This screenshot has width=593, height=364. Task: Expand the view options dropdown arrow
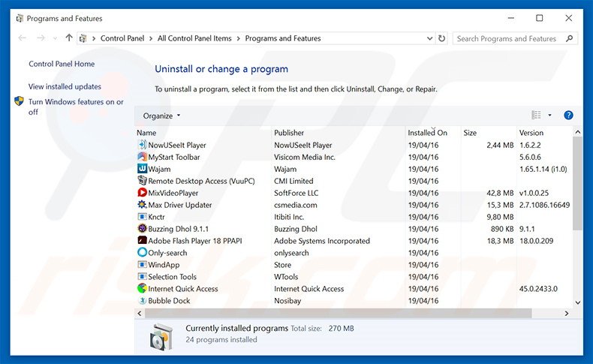pyautogui.click(x=549, y=115)
